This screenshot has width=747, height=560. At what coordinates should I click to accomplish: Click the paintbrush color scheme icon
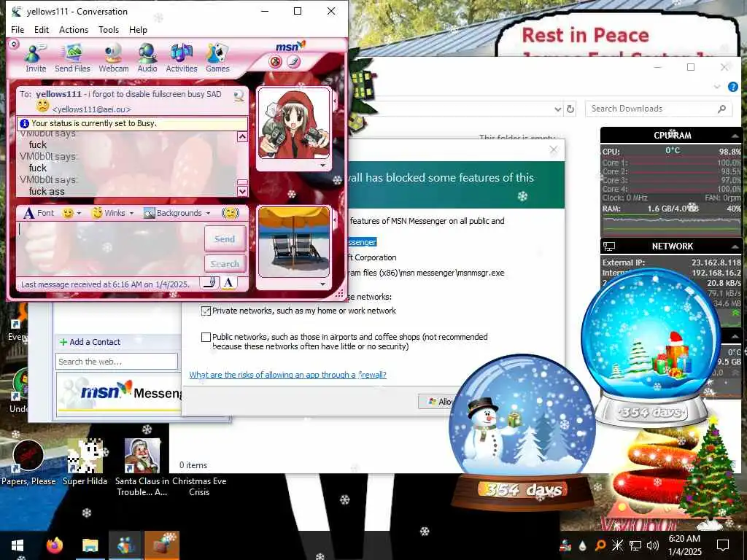(293, 61)
